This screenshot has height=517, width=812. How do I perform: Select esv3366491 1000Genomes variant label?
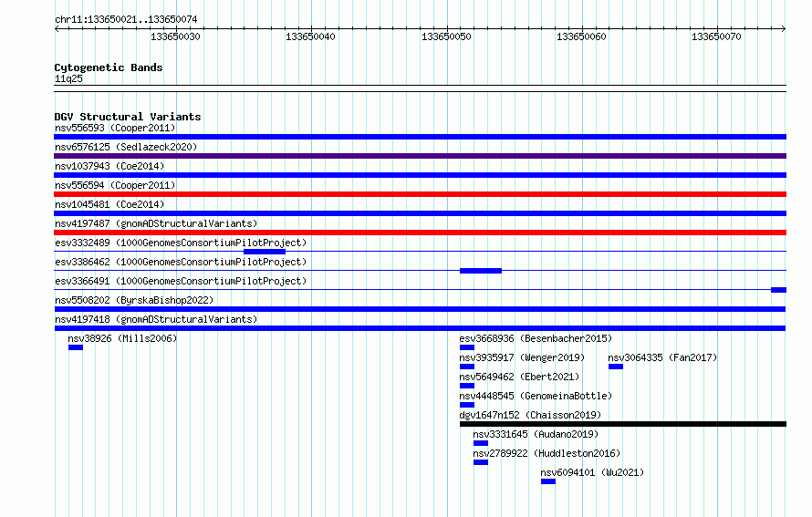181,281
